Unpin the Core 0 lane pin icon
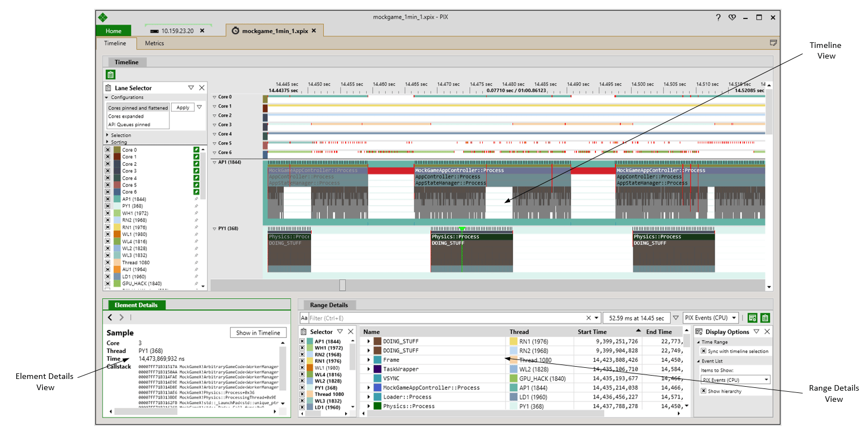 196,150
